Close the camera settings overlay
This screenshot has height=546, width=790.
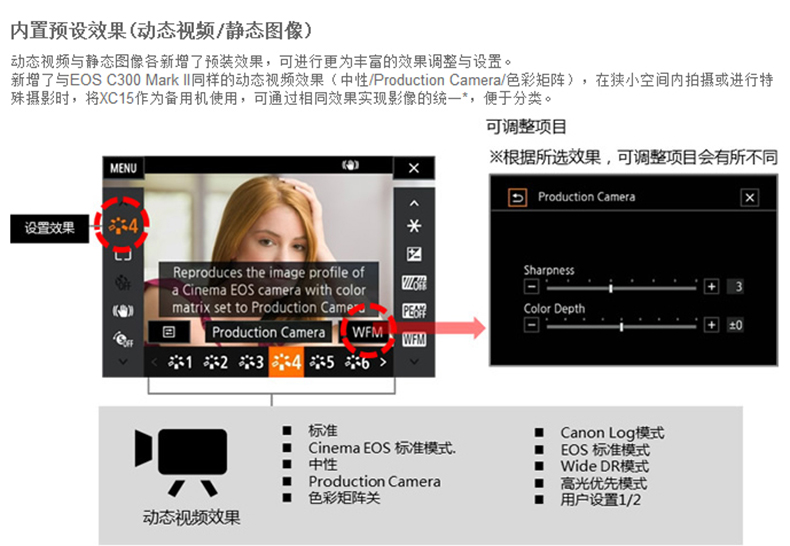click(x=414, y=168)
